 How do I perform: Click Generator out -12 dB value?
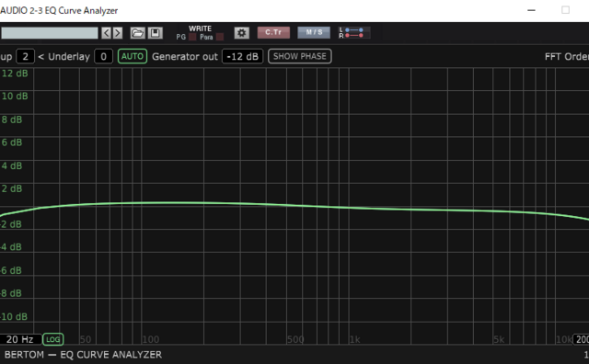[243, 56]
